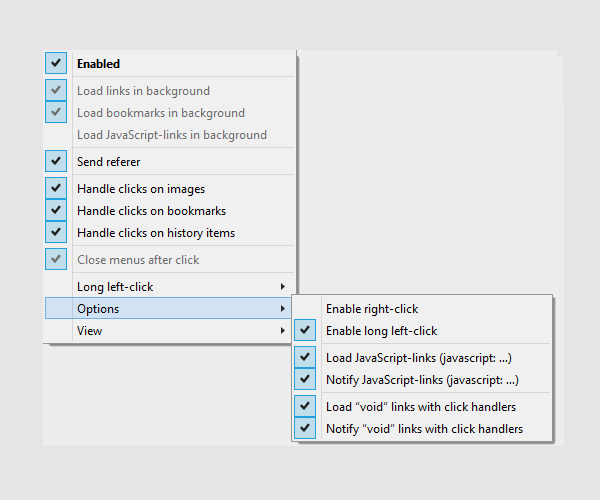The width and height of the screenshot is (600, 500).
Task: Toggle Handle clicks on history items checkmark
Action: click(56, 232)
